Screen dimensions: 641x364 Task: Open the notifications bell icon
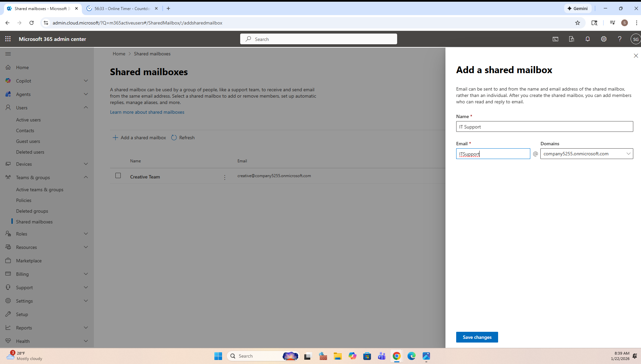point(588,39)
